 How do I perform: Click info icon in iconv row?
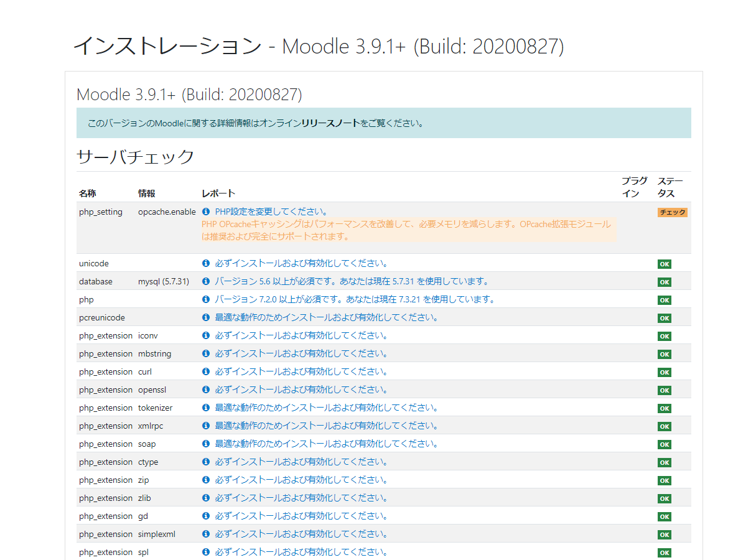(x=206, y=335)
